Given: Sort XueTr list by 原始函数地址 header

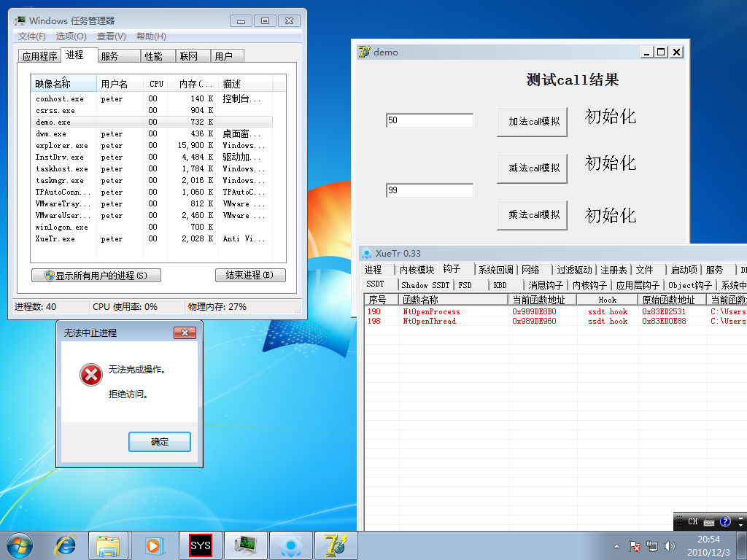Looking at the screenshot, I should coord(672,300).
